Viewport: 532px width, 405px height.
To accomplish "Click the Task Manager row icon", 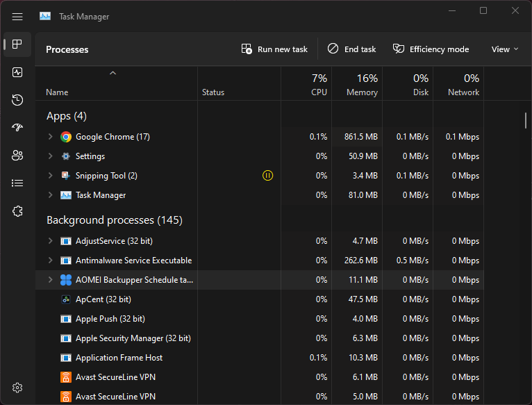I will click(x=66, y=195).
